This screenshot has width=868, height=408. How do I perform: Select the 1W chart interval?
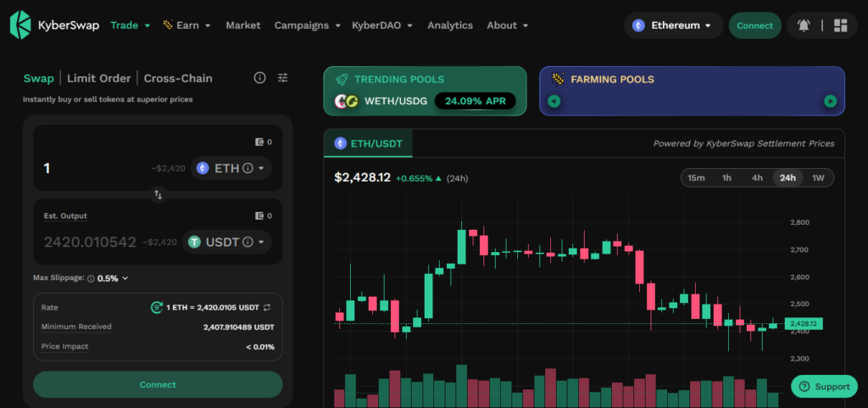[818, 178]
